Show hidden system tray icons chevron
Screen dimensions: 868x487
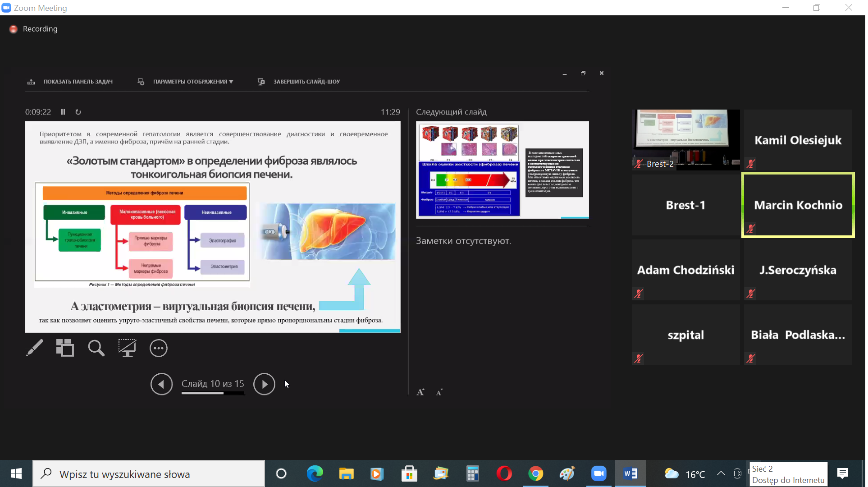[x=721, y=473]
